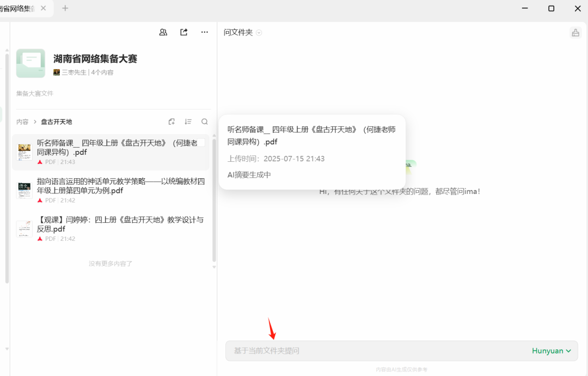The image size is (588, 376).
Task: Click the 集备大赛文件 label link
Action: pos(34,93)
